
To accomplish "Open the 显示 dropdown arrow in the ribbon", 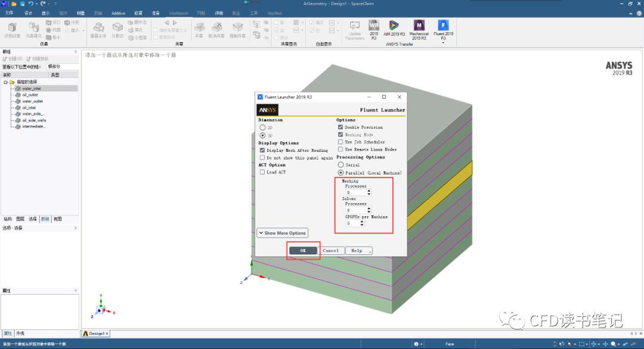I will (x=83, y=30).
